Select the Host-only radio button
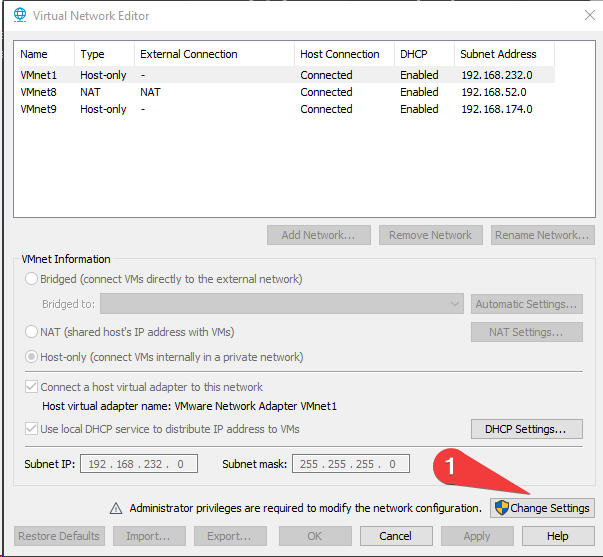The image size is (603, 557). point(31,357)
